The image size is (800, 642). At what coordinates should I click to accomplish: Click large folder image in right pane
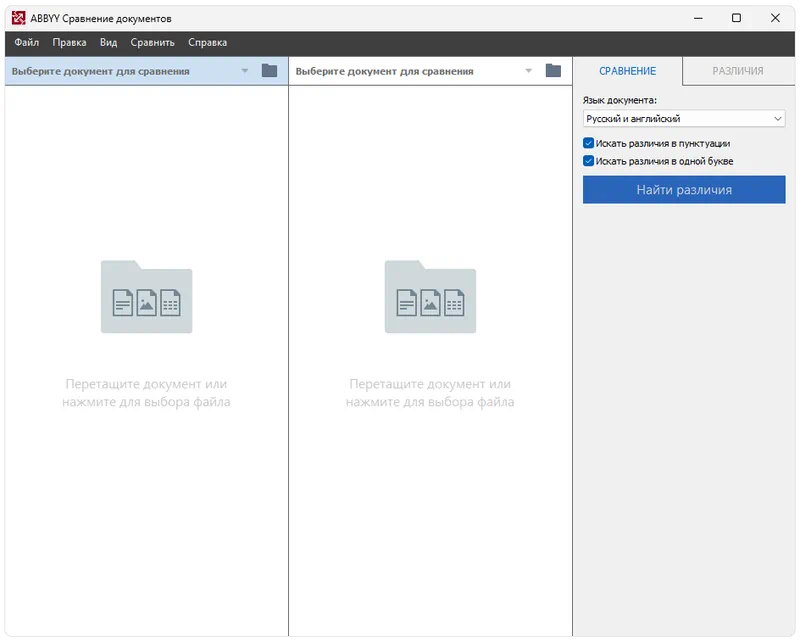(430, 297)
